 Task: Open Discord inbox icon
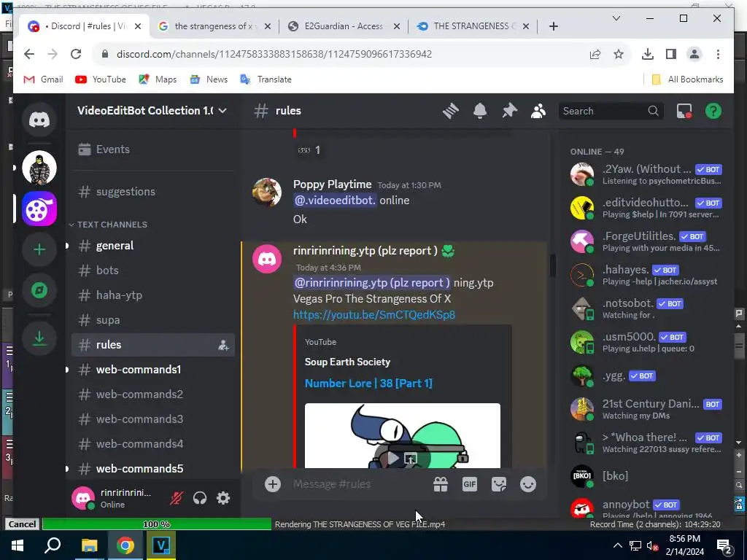coord(684,111)
